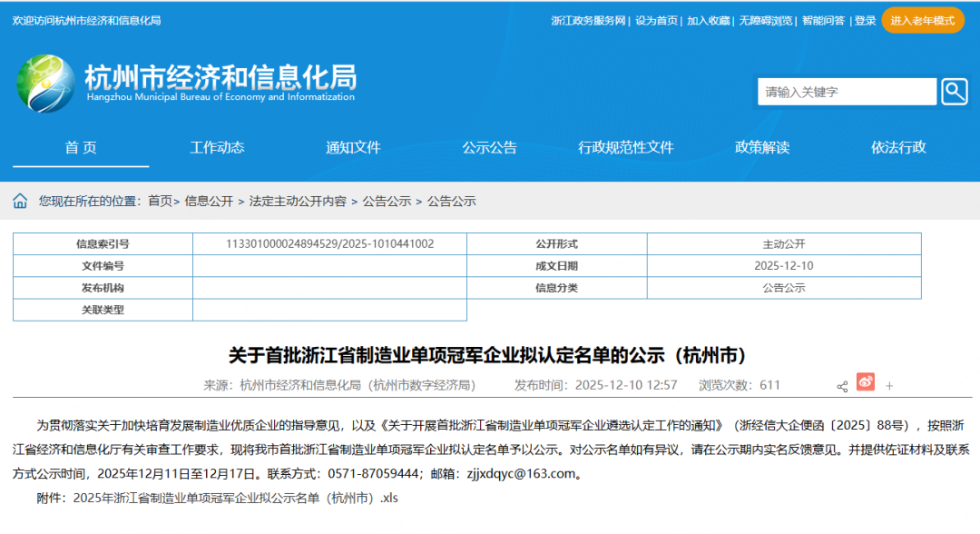
Task: Open the 浙江政务服务网 link
Action: (x=588, y=21)
